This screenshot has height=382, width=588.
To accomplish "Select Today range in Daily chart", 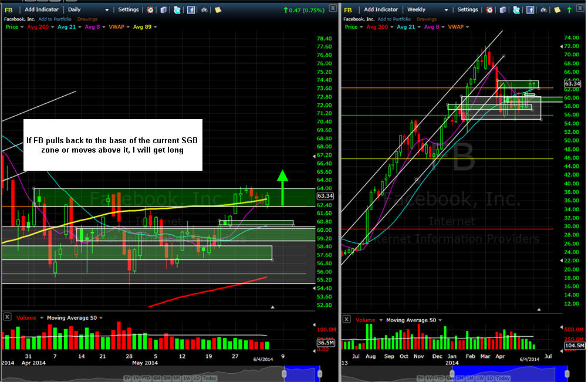I will pos(209,378).
